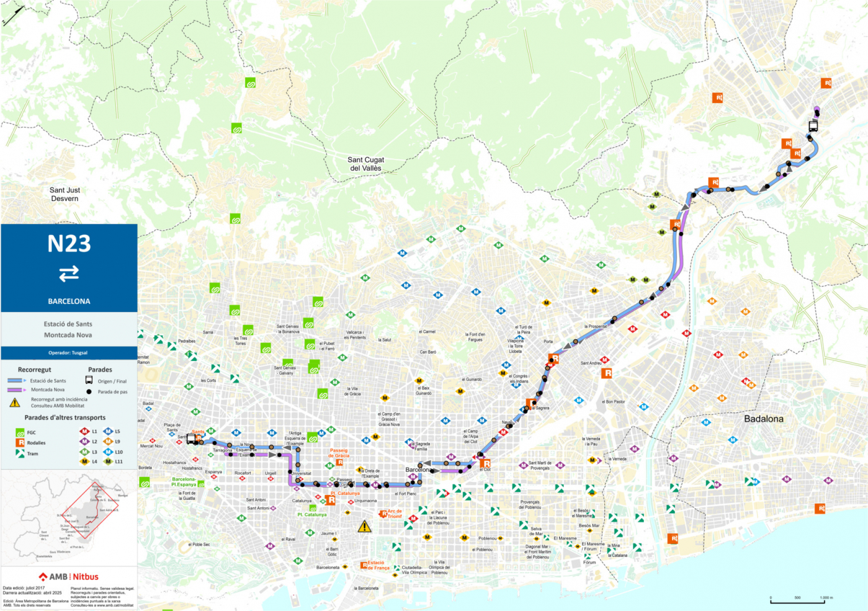Click the el Poble Sec label
The image size is (868, 611).
tap(199, 545)
